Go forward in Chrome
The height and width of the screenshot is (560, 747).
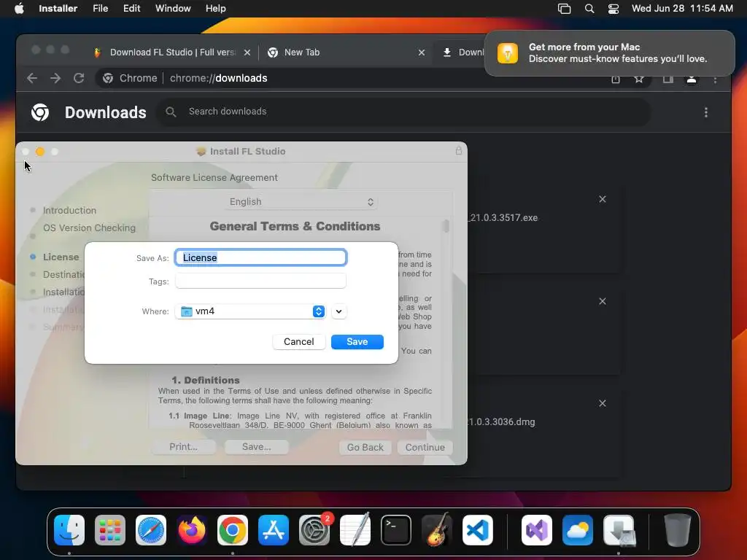(55, 78)
